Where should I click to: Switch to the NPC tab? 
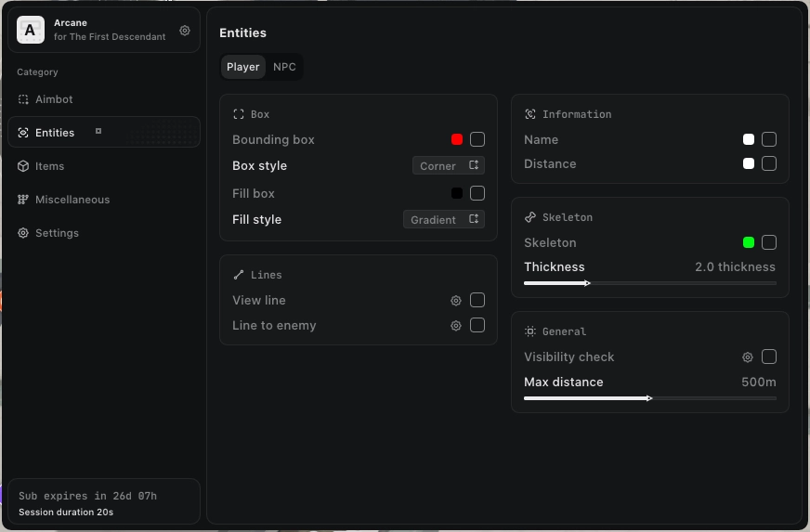pyautogui.click(x=284, y=67)
